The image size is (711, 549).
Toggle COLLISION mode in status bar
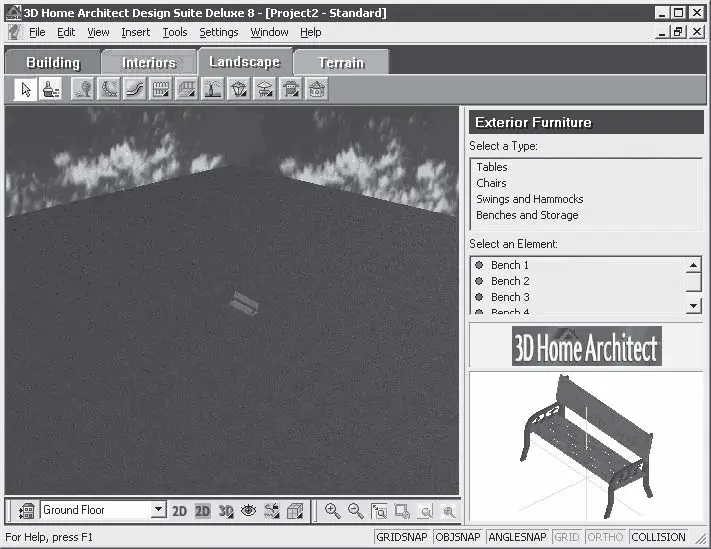pyautogui.click(x=659, y=537)
